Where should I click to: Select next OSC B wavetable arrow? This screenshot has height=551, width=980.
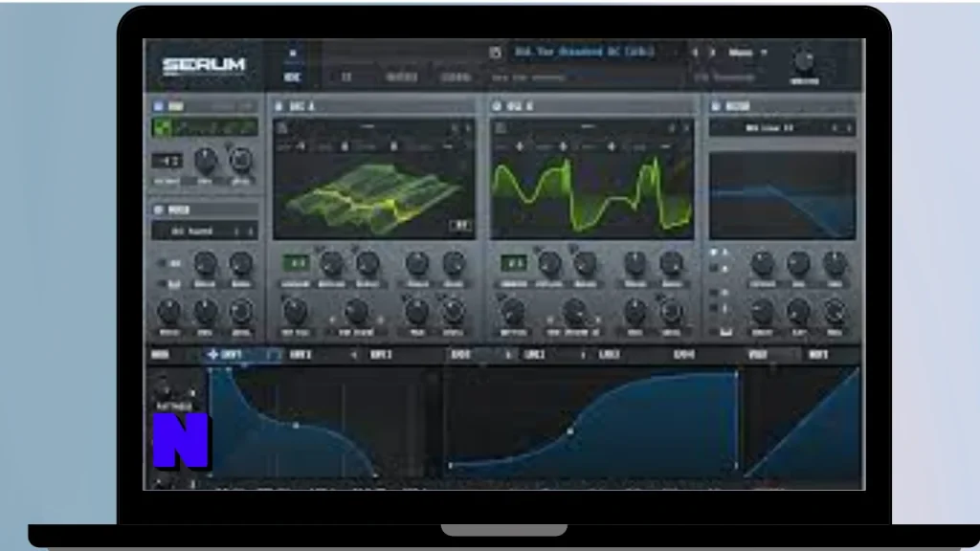click(685, 128)
